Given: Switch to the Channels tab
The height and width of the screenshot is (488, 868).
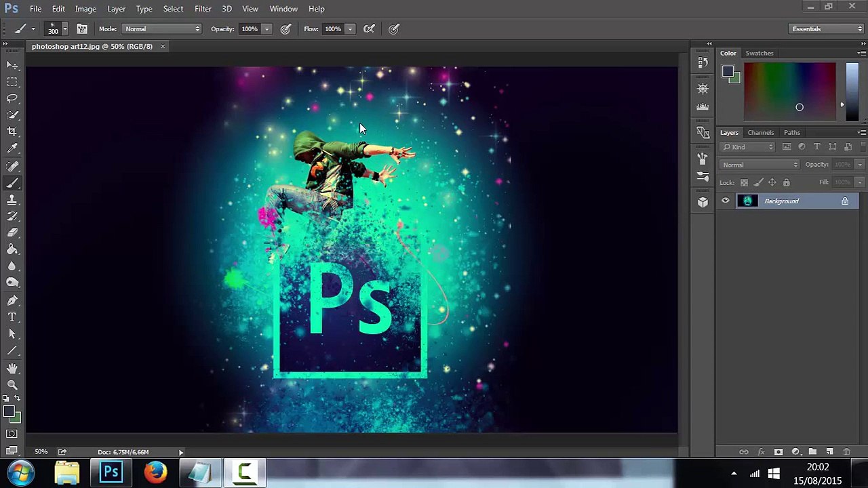Looking at the screenshot, I should coord(760,133).
